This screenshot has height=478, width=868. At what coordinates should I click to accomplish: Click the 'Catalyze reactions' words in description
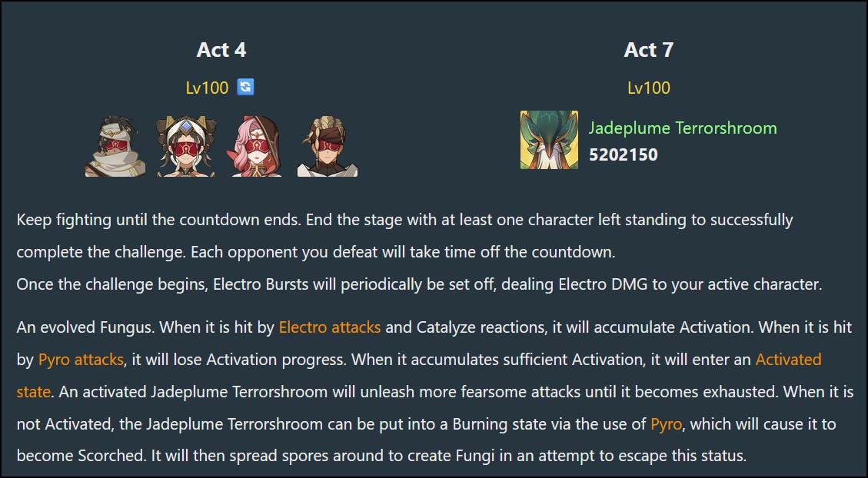[481, 327]
